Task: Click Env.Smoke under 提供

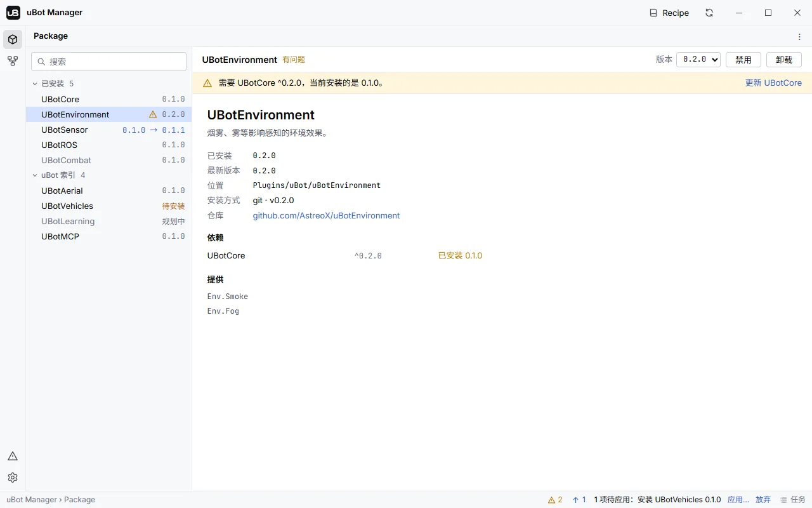Action: tap(228, 297)
